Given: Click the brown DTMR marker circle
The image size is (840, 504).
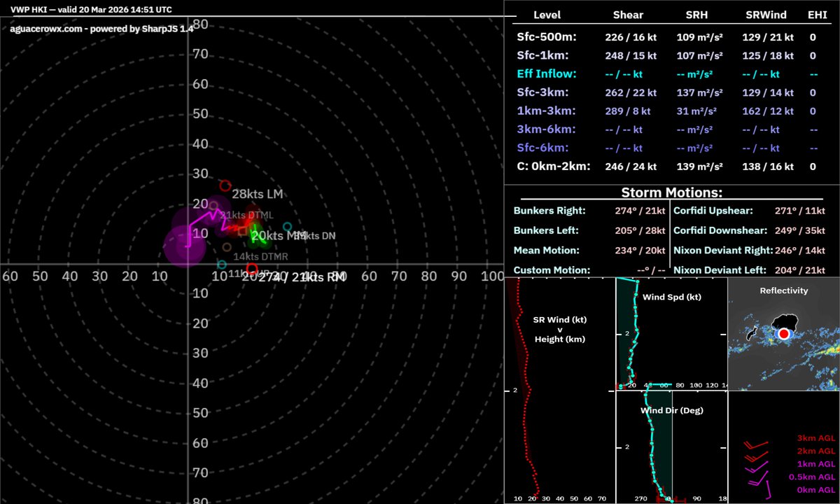Looking at the screenshot, I should tap(227, 246).
